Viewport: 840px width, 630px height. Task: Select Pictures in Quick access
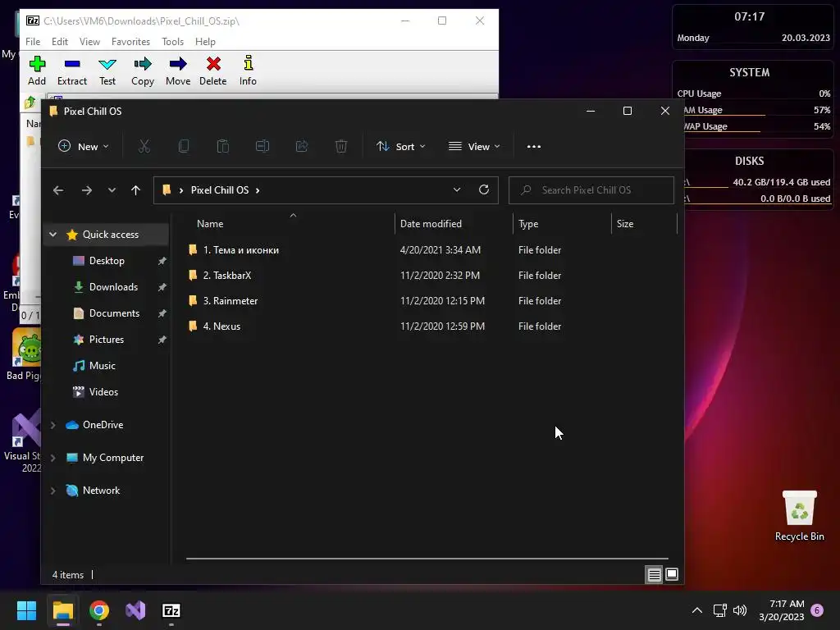coord(107,340)
